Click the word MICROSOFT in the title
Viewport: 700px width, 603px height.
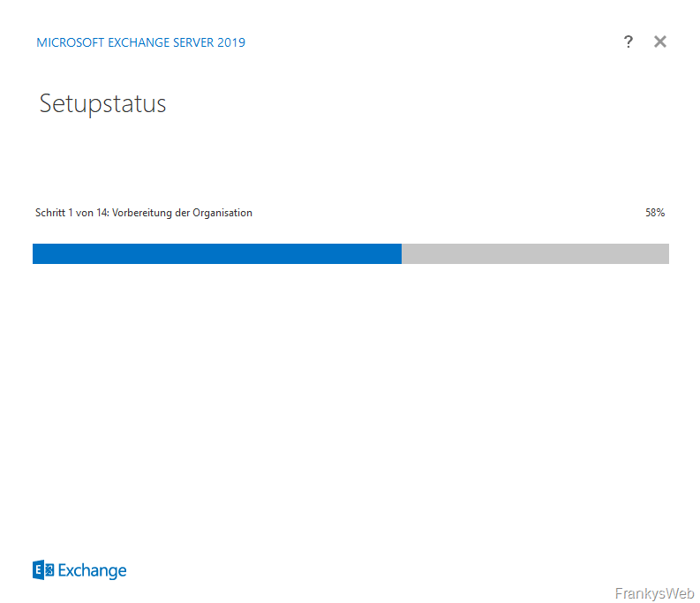[x=69, y=42]
